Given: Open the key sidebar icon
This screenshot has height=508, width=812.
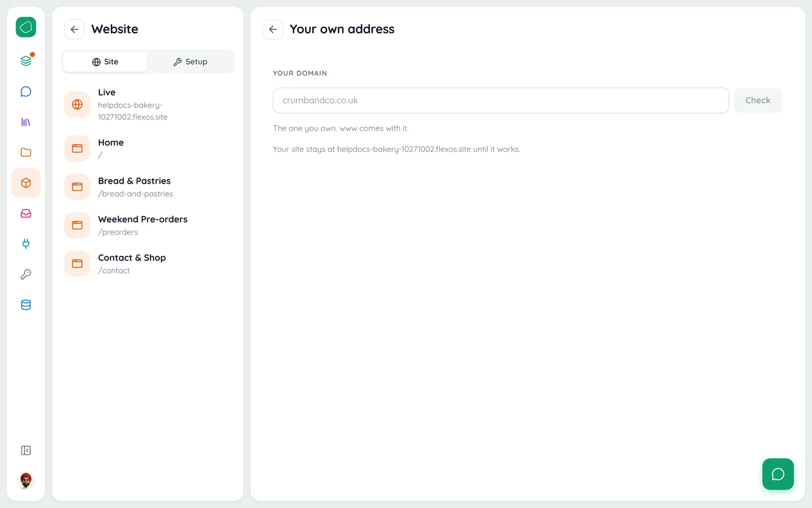Looking at the screenshot, I should coord(26,274).
